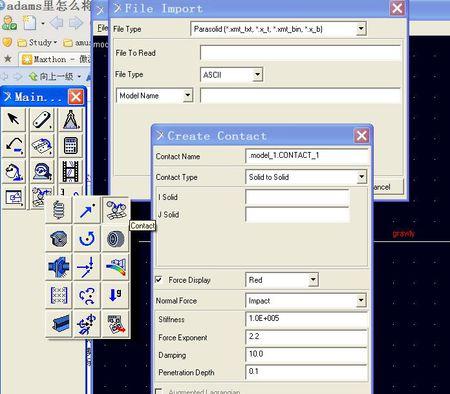This screenshot has width=450, height=394.
Task: Open the Contact Type Solid to Solid dropdown
Action: point(361,177)
